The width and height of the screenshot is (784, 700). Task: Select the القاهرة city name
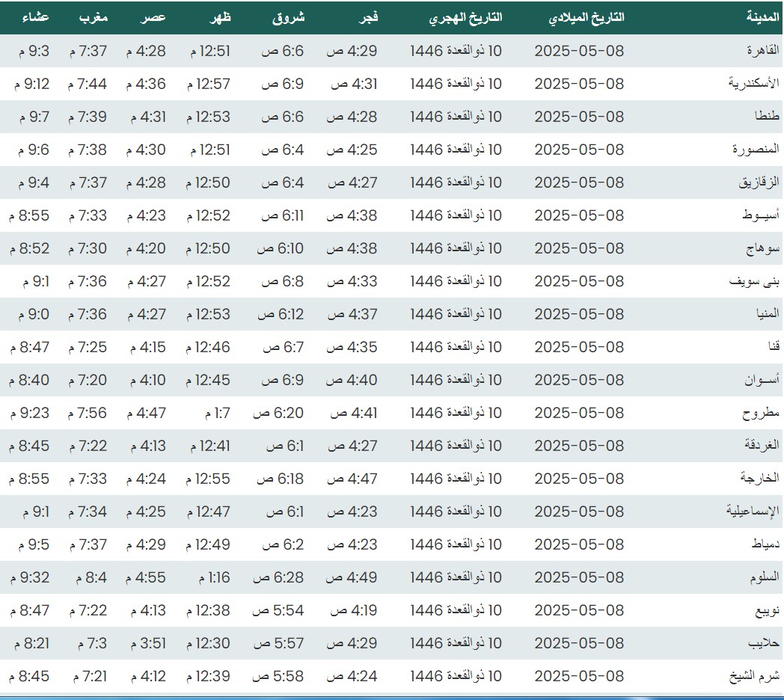click(x=762, y=51)
